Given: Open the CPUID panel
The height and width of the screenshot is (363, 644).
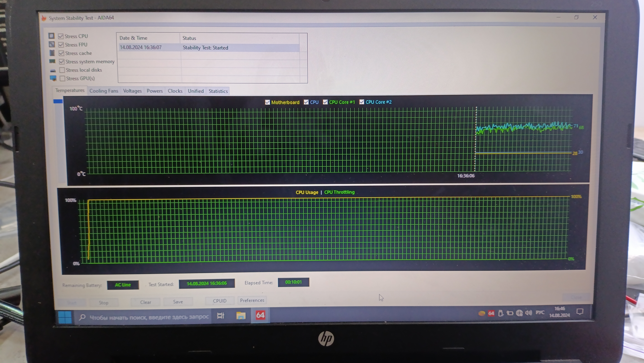Looking at the screenshot, I should [x=220, y=301].
